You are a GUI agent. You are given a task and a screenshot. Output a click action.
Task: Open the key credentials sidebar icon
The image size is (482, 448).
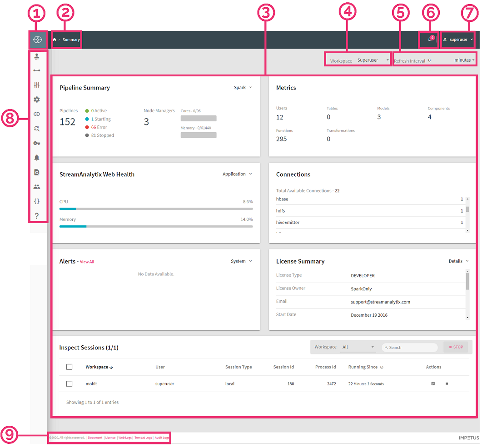37,143
